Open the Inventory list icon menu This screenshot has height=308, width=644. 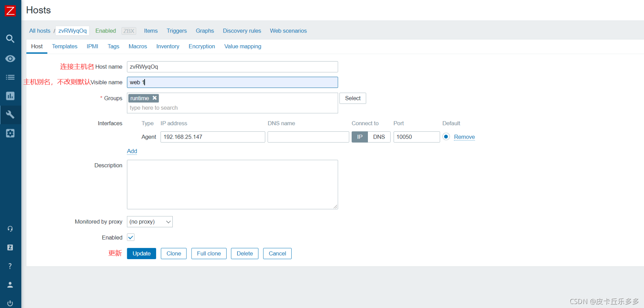(10, 77)
